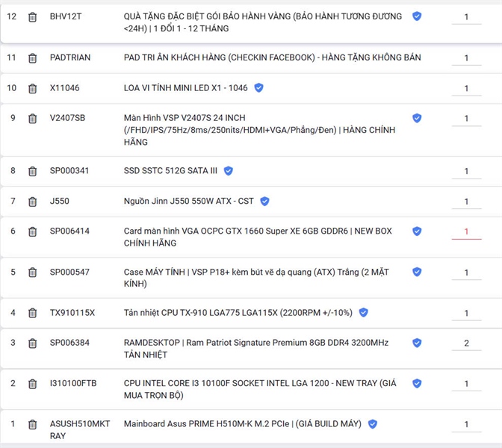Click verified badge next to Mainboard Asus PRIME
Image resolution: width=502 pixels, height=448 pixels.
(372, 424)
